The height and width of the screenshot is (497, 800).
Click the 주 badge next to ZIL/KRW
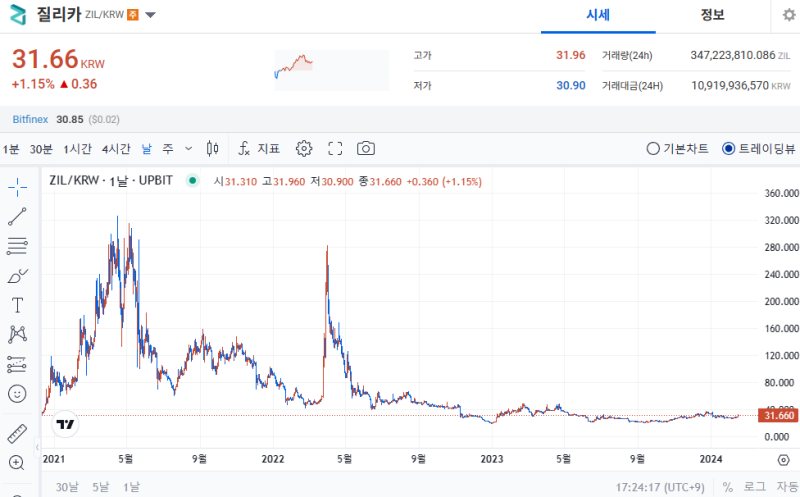(133, 15)
